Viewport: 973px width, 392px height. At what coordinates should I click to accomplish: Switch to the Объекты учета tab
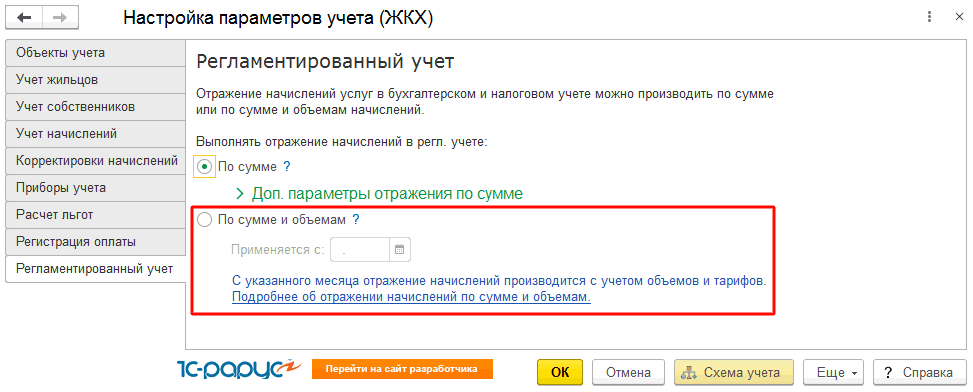95,53
